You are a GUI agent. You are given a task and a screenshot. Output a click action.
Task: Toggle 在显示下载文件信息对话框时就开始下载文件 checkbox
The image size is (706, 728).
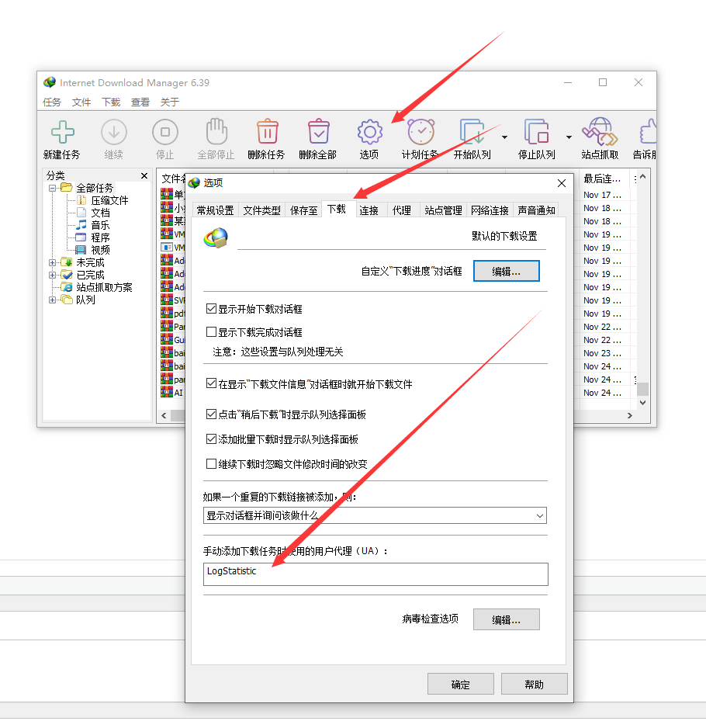tap(211, 383)
